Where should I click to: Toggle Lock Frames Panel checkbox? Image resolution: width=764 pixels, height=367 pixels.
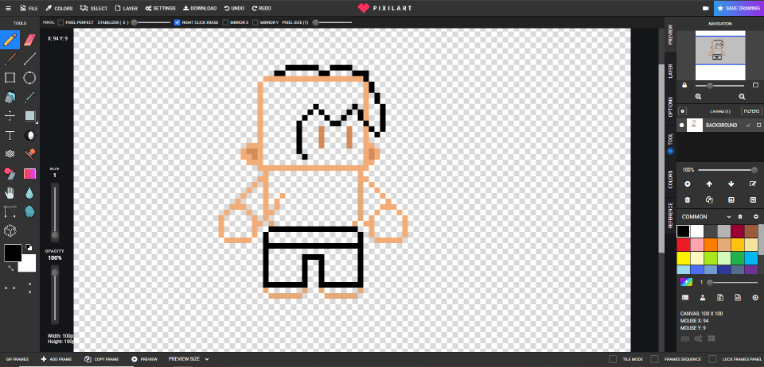click(713, 359)
